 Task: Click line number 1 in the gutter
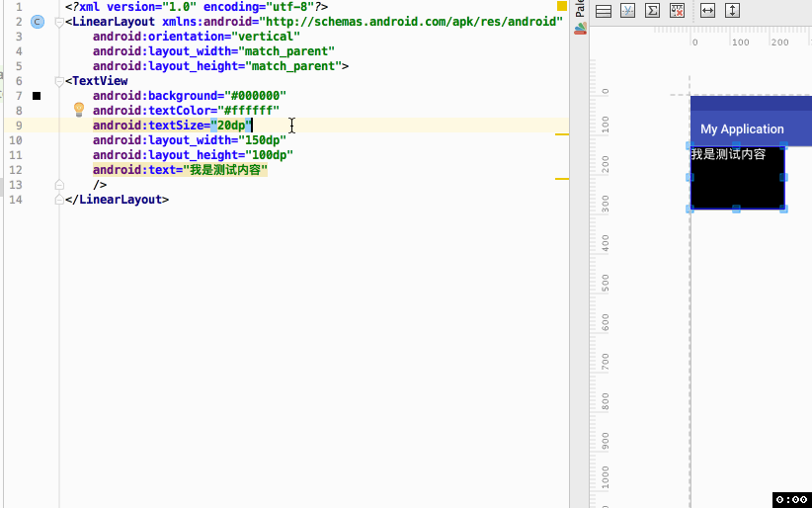coord(19,7)
